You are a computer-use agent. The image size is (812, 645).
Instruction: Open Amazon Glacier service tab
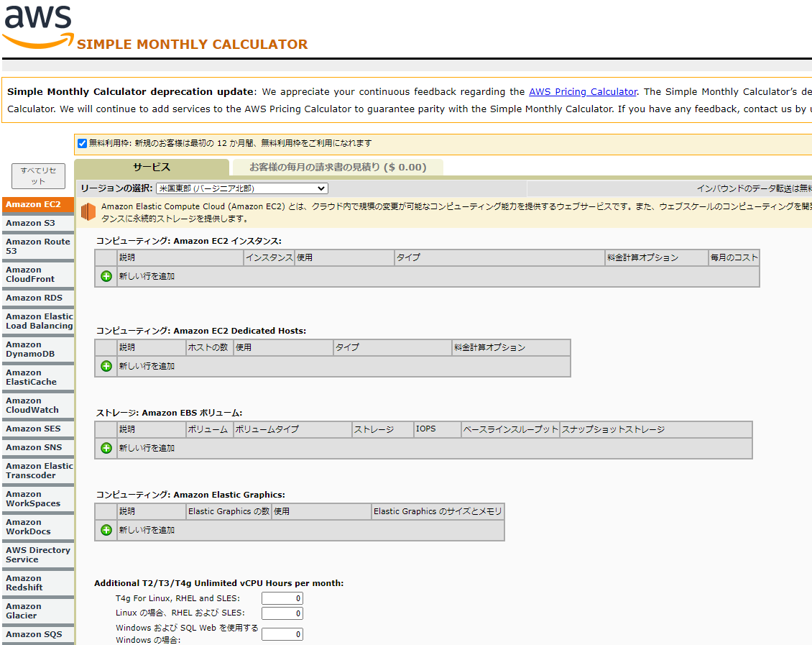[38, 610]
